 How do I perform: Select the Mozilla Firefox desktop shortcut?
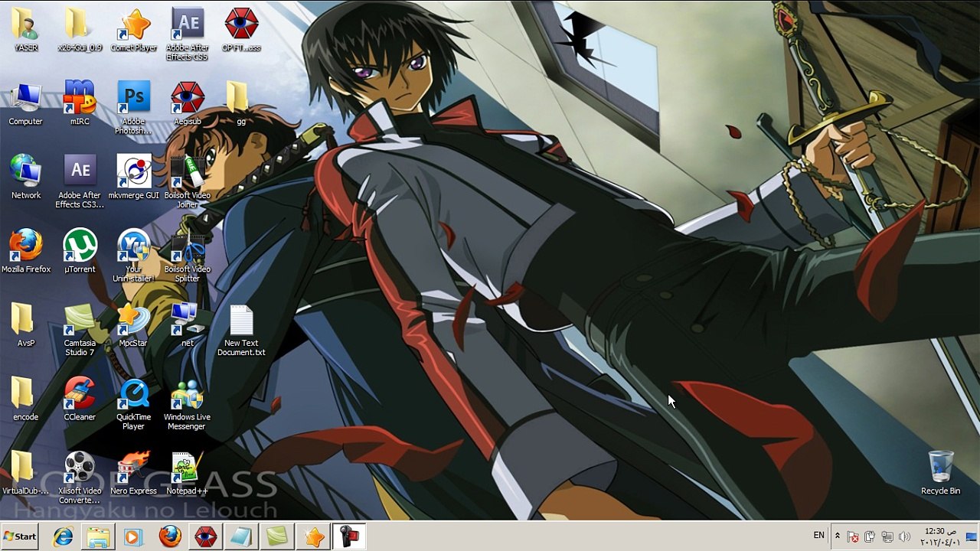(26, 251)
